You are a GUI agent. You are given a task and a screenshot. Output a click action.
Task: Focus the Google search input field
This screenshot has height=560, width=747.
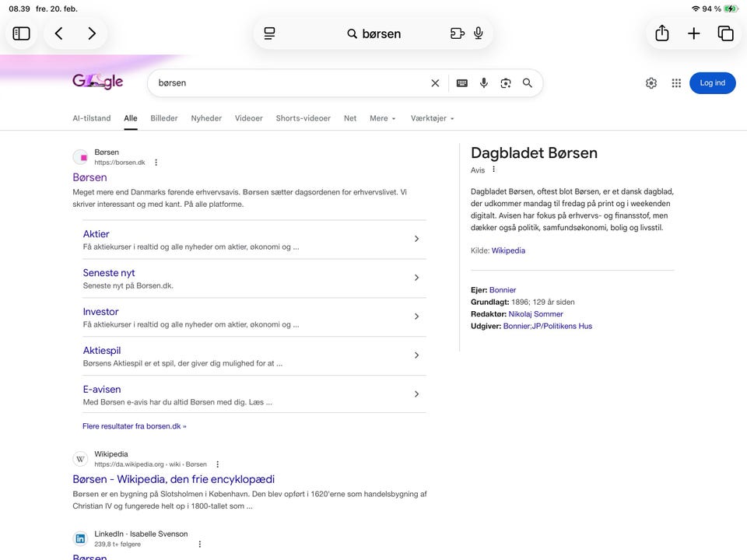(x=290, y=83)
